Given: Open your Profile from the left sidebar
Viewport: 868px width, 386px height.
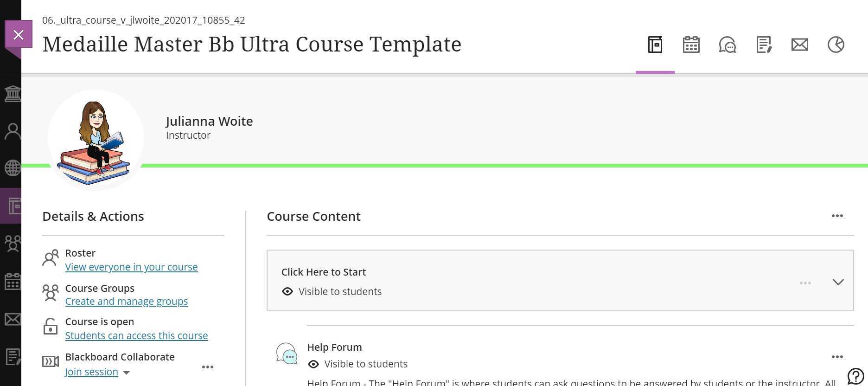Looking at the screenshot, I should [x=13, y=131].
